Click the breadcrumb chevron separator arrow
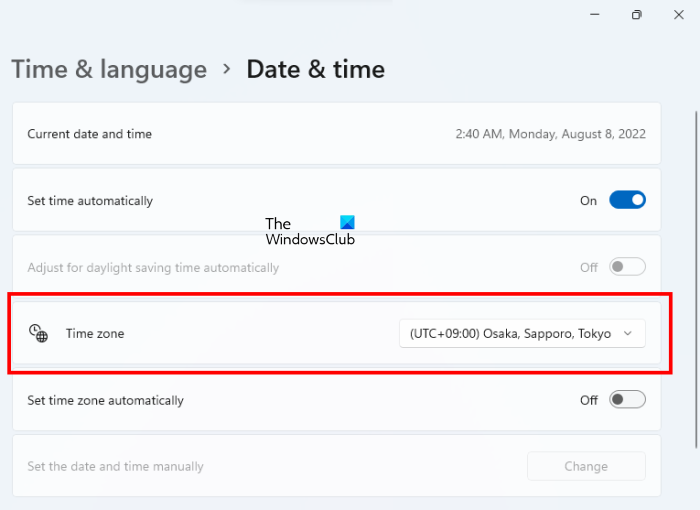The image size is (700, 510). click(x=227, y=68)
